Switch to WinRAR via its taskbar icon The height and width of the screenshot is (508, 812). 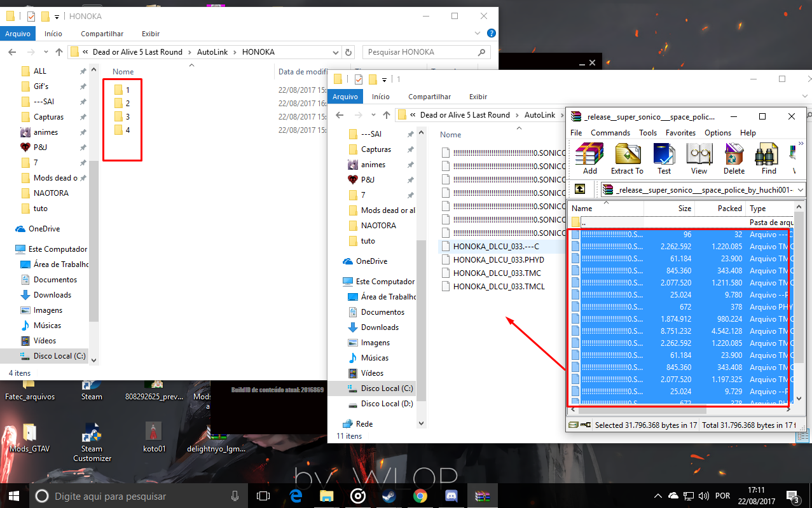click(x=482, y=496)
